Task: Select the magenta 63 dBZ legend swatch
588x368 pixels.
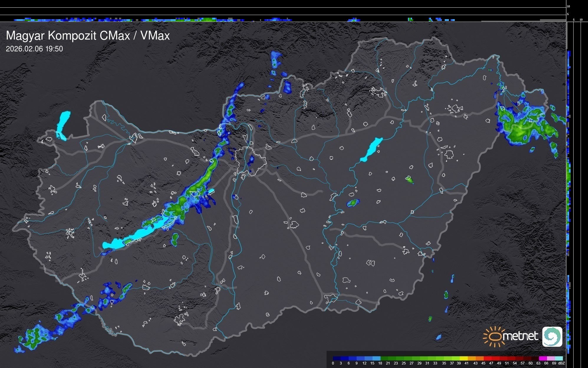Action: tap(543, 358)
